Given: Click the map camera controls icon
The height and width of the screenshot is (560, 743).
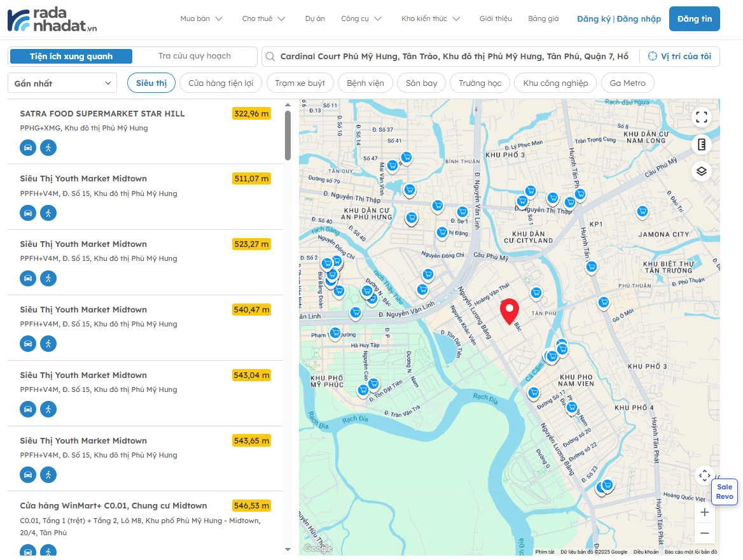Looking at the screenshot, I should pyautogui.click(x=704, y=475).
